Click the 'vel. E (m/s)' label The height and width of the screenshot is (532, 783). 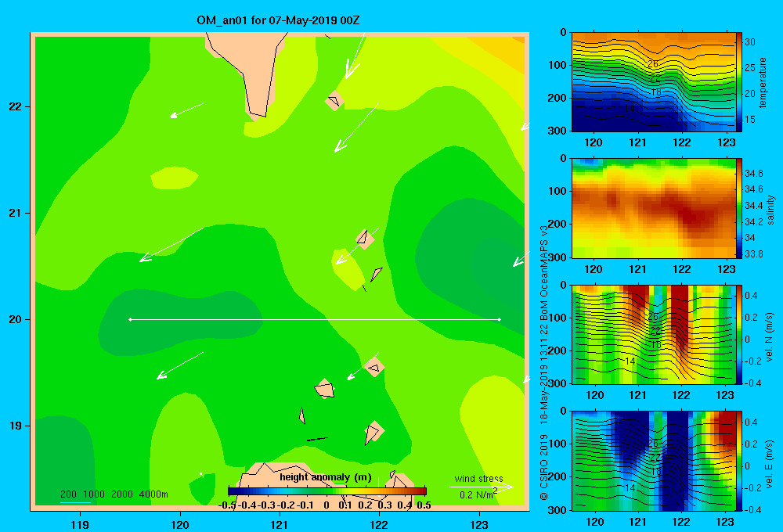click(769, 463)
